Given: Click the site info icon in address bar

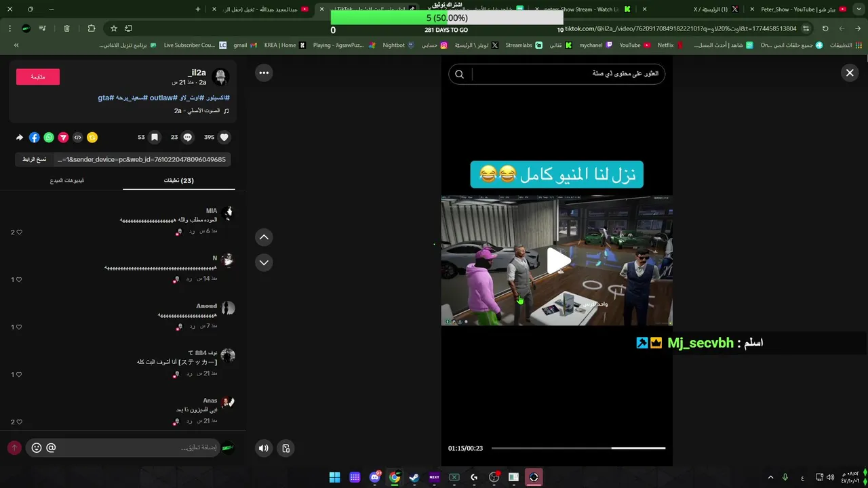Looking at the screenshot, I should point(806,28).
